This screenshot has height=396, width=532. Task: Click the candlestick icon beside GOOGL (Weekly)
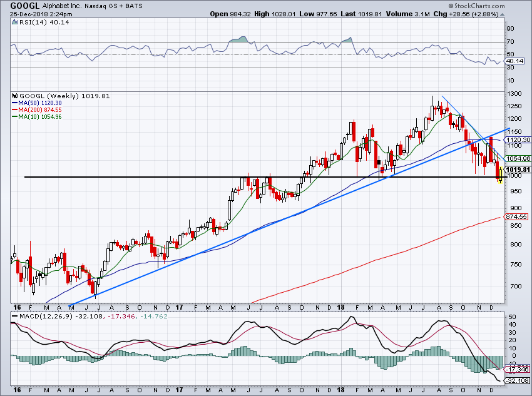(x=15, y=96)
